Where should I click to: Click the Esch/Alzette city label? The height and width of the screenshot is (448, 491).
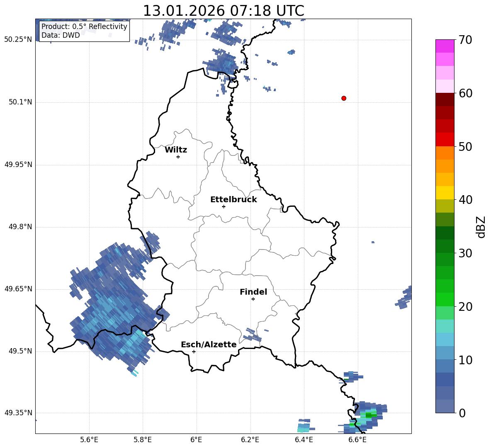209,344
